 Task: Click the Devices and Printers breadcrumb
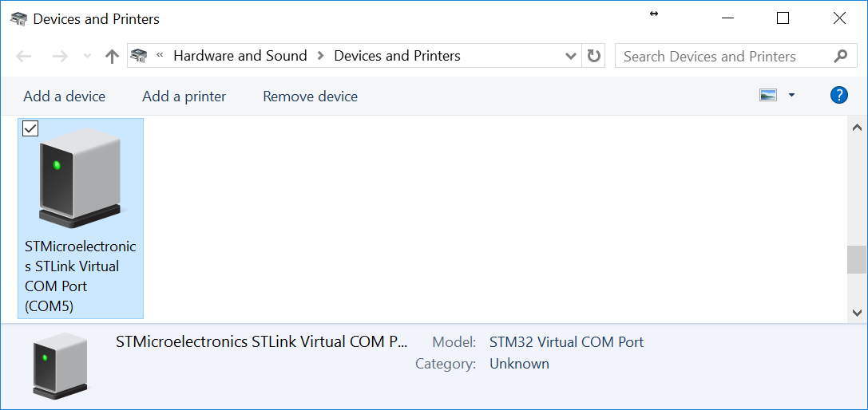(x=398, y=56)
